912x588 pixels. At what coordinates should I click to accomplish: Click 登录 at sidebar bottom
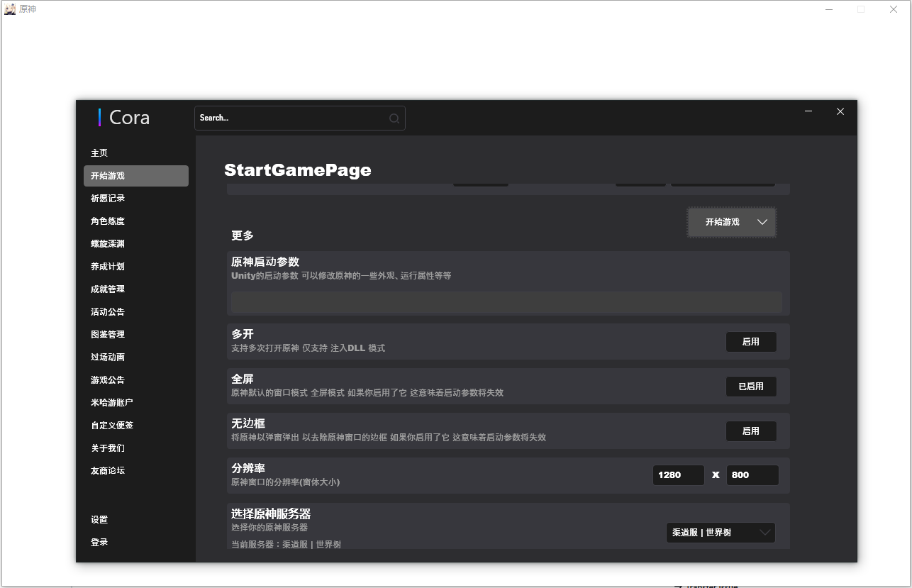136,543
